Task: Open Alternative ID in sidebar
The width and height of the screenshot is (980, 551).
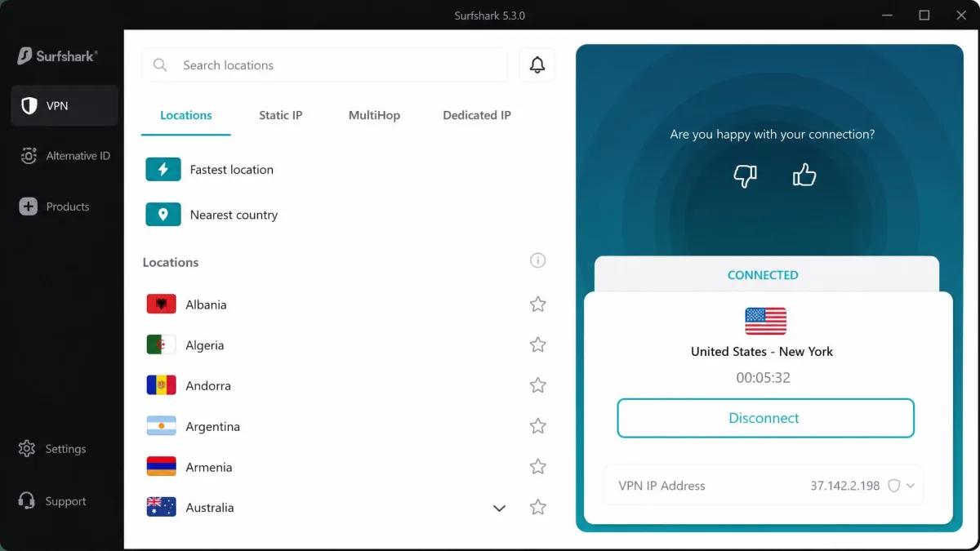Action: pyautogui.click(x=65, y=156)
